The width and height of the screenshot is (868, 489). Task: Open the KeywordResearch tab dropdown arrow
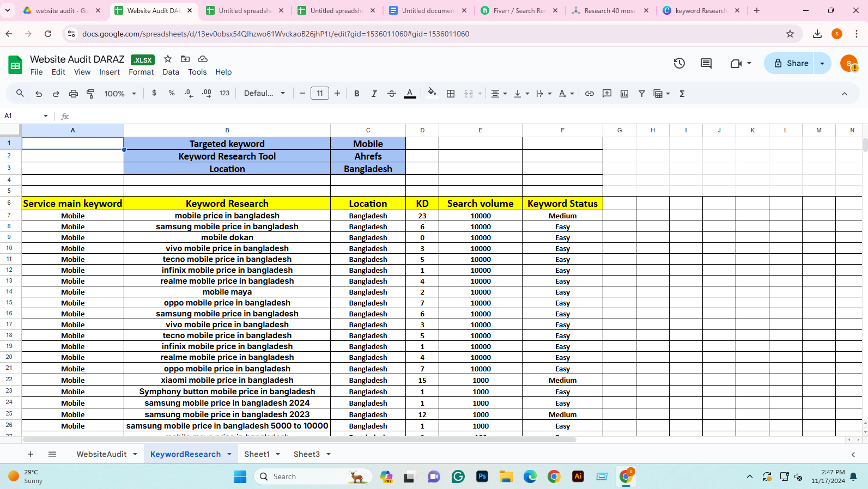tap(229, 454)
